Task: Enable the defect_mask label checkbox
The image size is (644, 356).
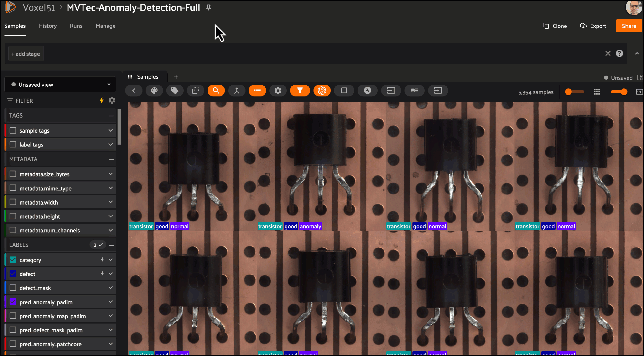Action: click(x=13, y=288)
